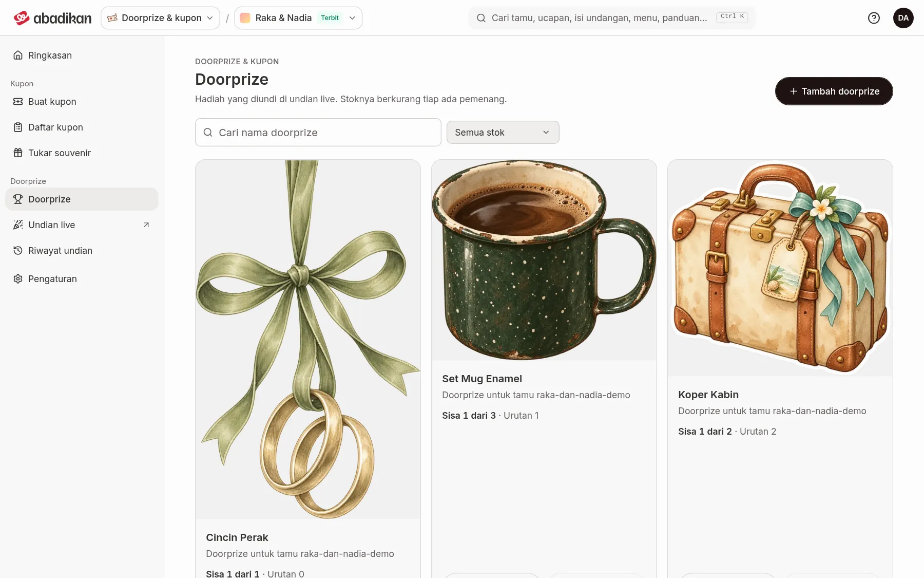The image size is (924, 578).
Task: Click the trophy icon next to Doorprize
Action: click(18, 199)
